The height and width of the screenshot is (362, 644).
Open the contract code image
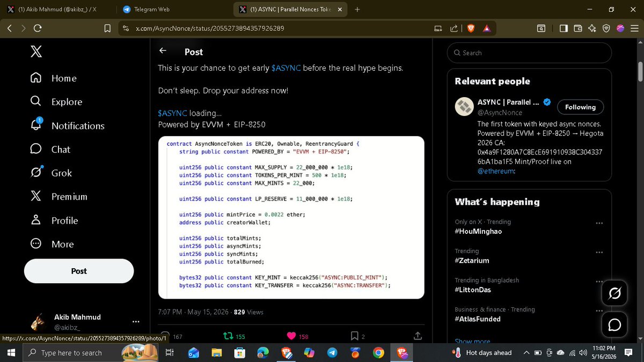click(x=291, y=218)
